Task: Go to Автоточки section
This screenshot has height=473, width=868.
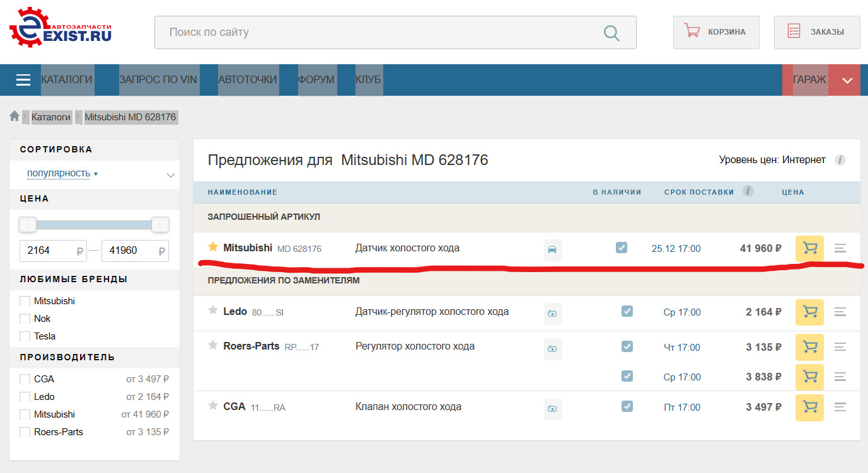Action: [x=248, y=80]
